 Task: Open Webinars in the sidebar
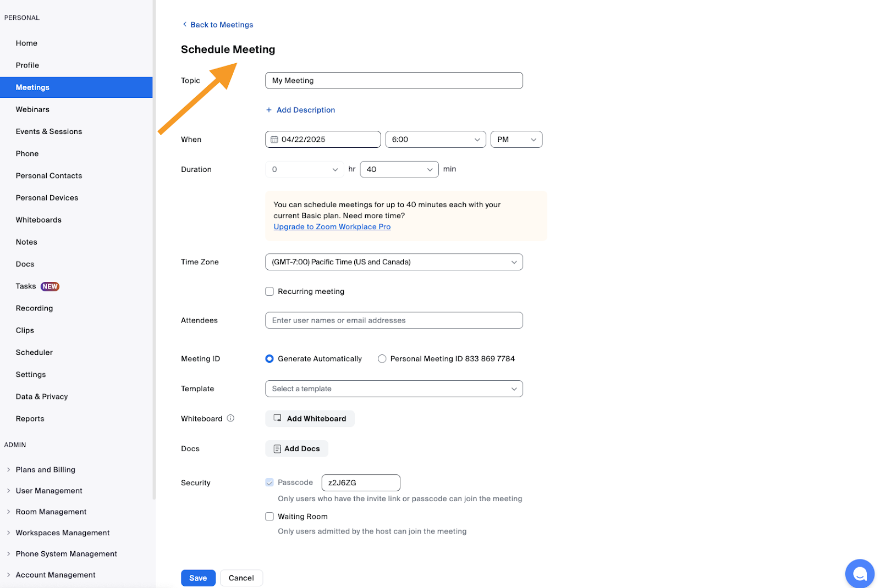click(32, 109)
